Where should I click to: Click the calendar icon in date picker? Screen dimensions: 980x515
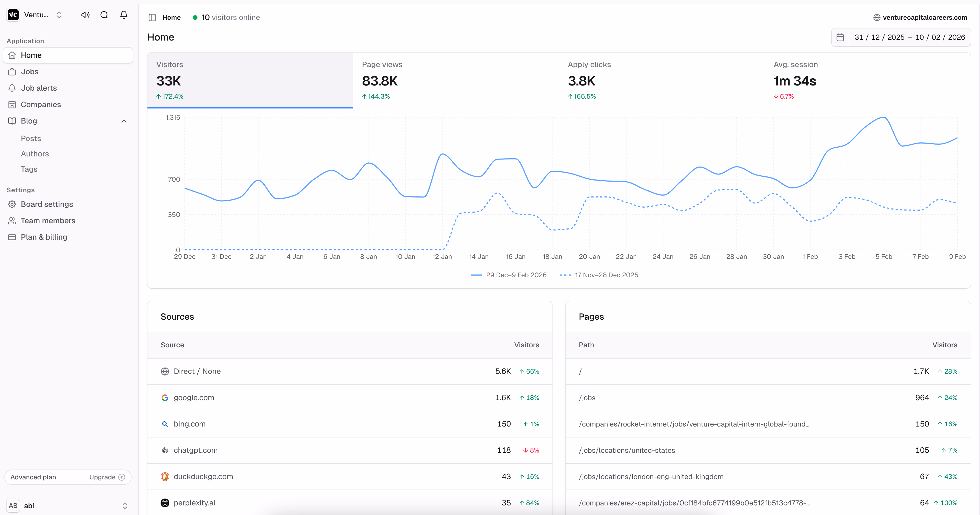click(x=841, y=37)
